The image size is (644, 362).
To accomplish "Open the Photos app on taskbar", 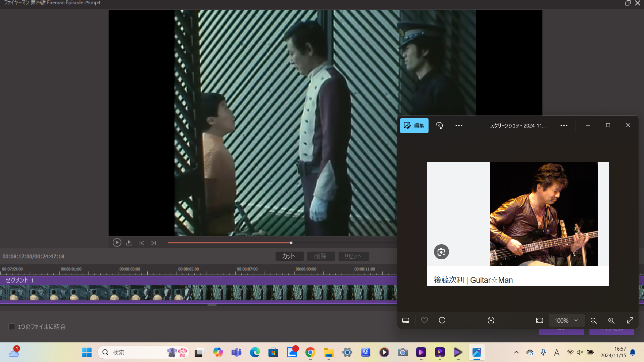I will click(x=477, y=352).
